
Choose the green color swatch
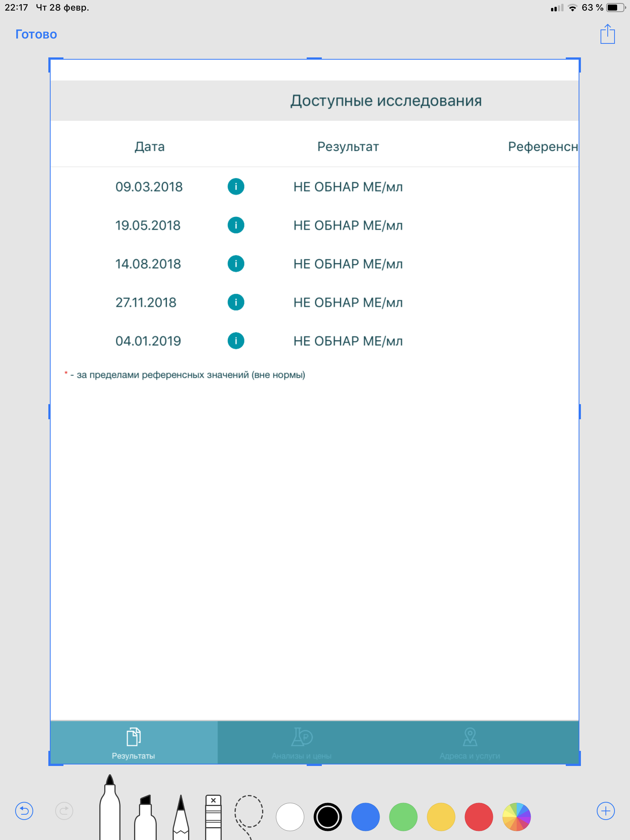403,817
